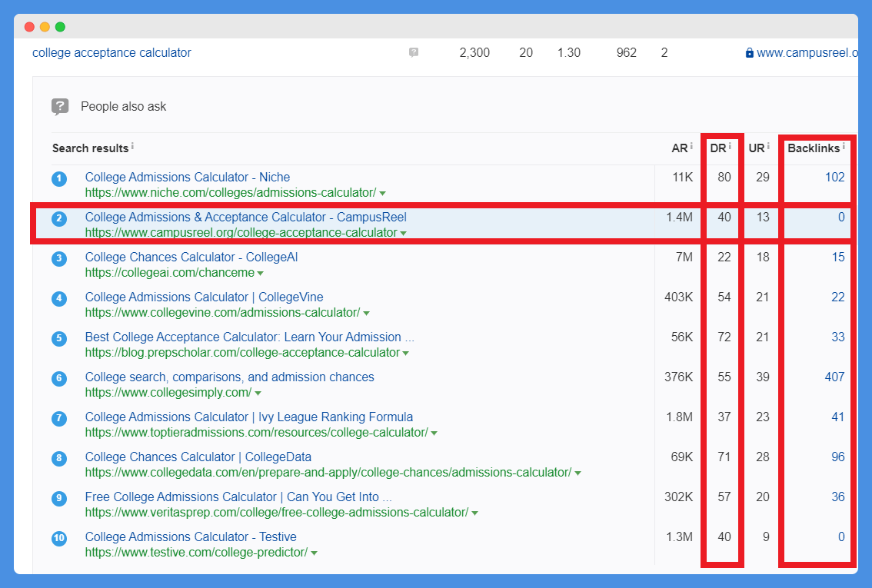Click the green maximize window button
Image resolution: width=872 pixels, height=588 pixels.
click(x=60, y=27)
